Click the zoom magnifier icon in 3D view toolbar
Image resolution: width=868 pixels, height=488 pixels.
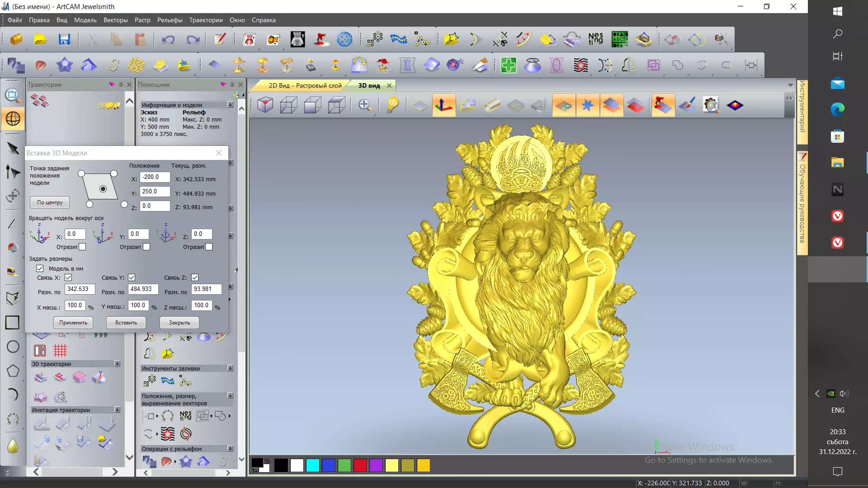pos(365,105)
